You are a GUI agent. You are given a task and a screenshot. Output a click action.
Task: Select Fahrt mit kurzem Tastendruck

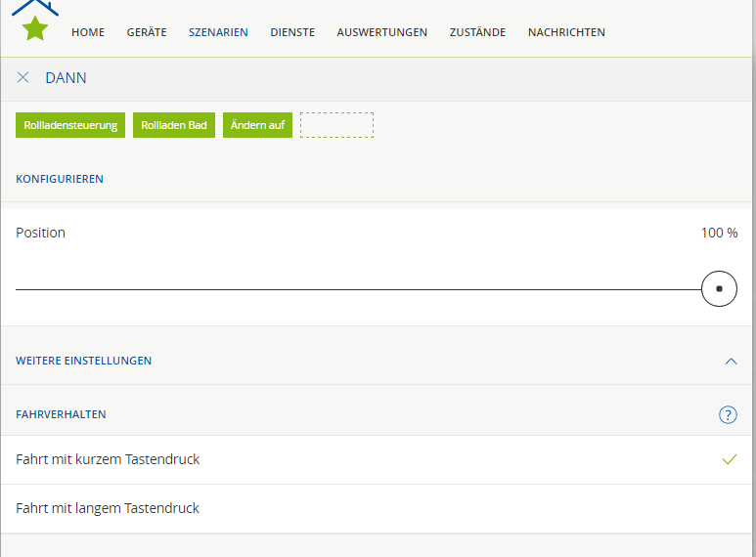point(108,459)
